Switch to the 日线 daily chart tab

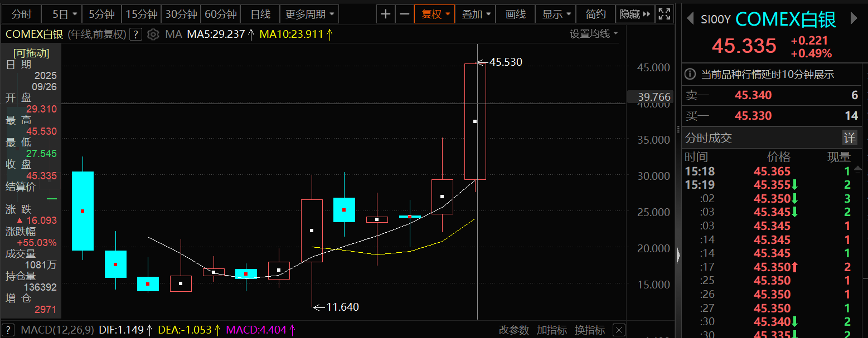pyautogui.click(x=260, y=14)
